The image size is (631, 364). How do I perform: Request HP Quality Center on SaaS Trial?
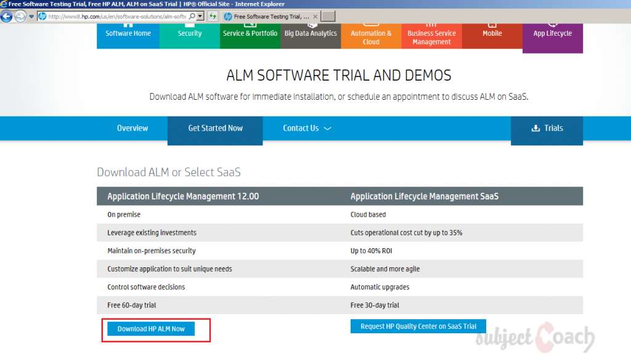418,326
